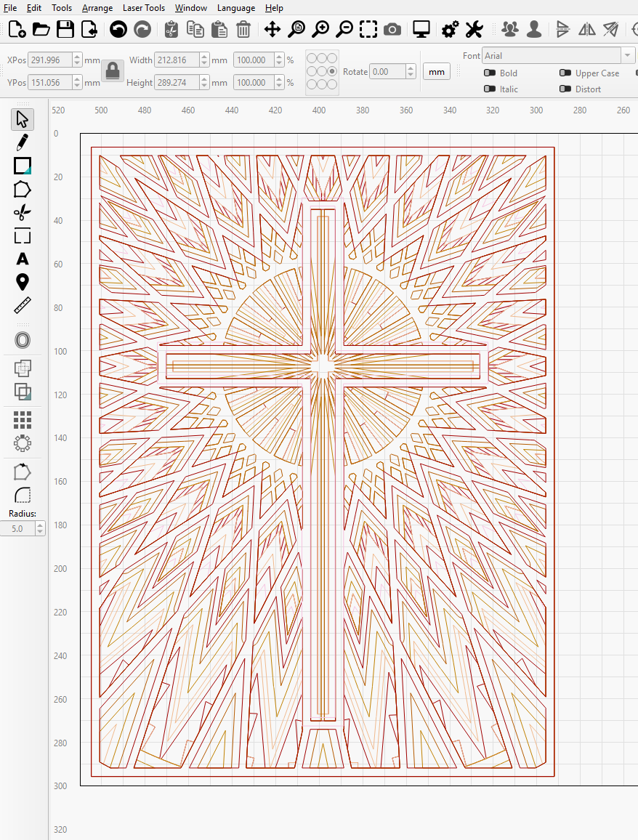The image size is (638, 840).
Task: Click the Flip Horizontal triangles icon
Action: pos(587,29)
